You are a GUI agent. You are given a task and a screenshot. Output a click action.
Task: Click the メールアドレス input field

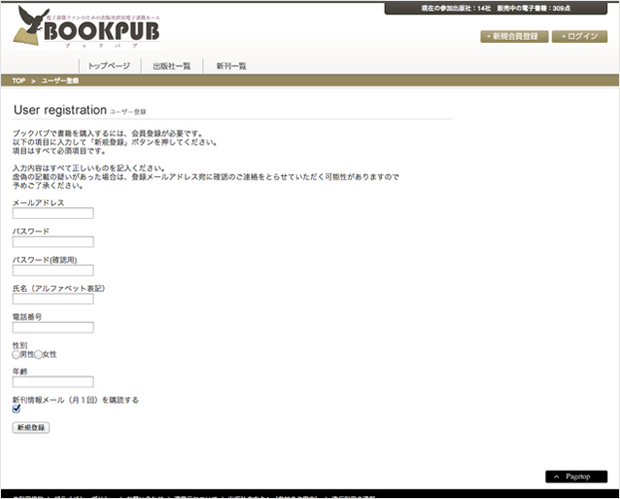pyautogui.click(x=53, y=213)
